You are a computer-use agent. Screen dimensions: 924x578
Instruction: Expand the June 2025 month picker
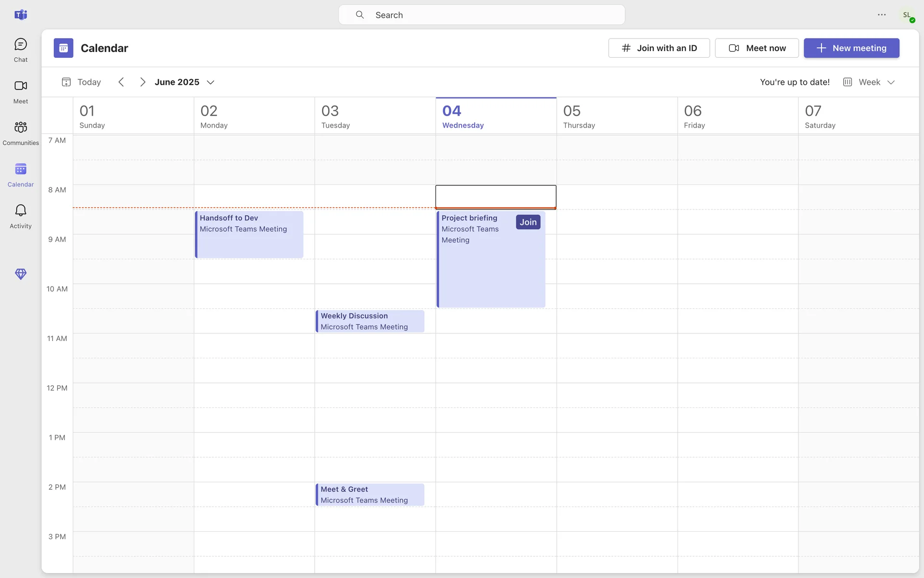(x=184, y=82)
